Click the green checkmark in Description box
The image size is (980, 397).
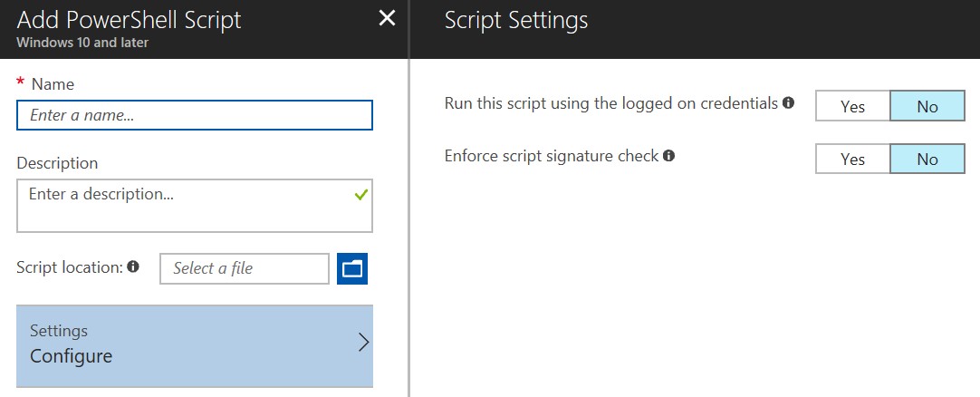(360, 195)
